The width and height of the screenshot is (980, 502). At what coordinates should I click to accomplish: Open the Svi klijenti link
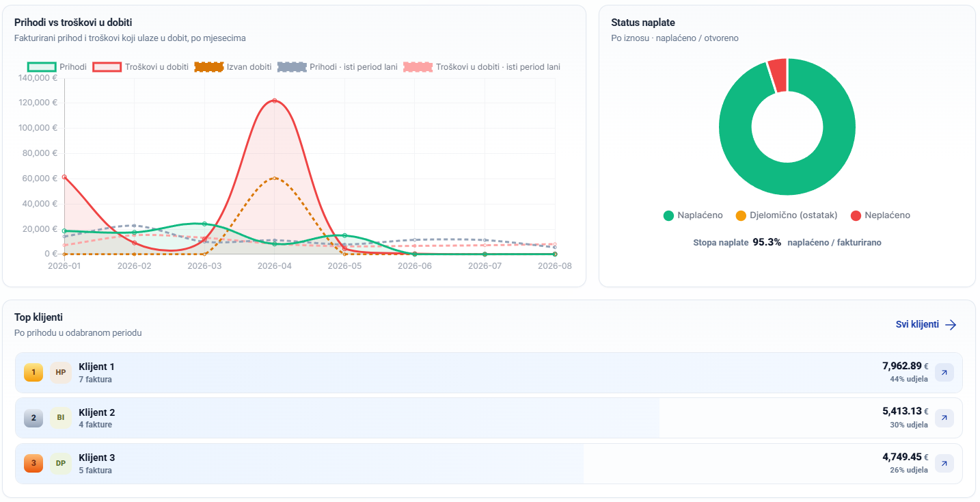[926, 324]
